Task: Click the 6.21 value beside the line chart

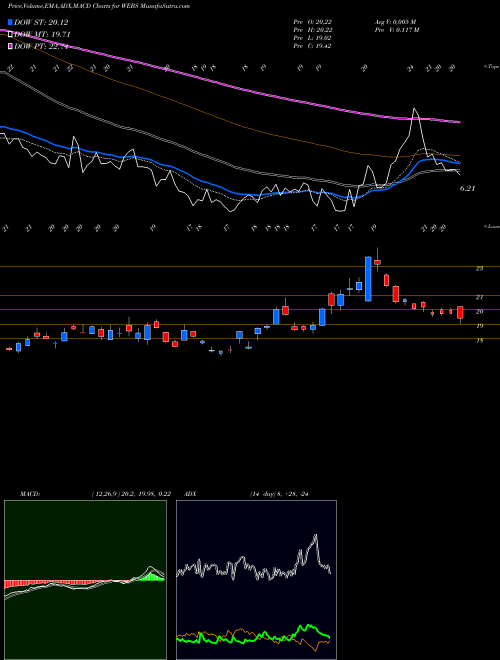Action: click(x=467, y=189)
